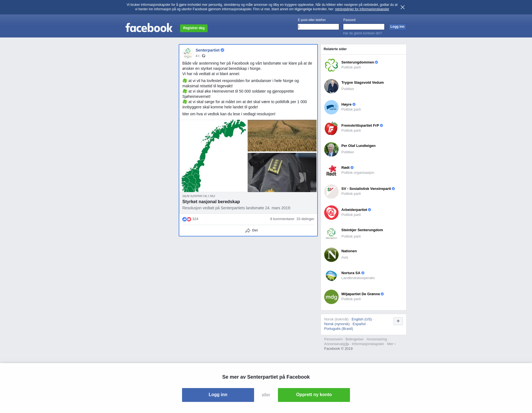Viewport: 532px width, 413px height.
Task: Open Trygve Slagsvold Vedum profile photo
Action: pos(331,86)
